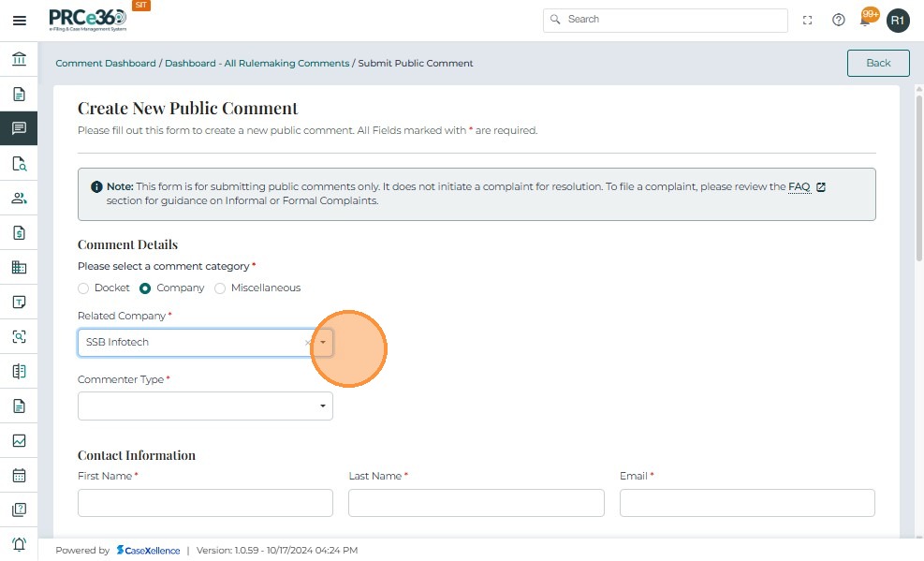Open the hamburger navigation menu

point(19,21)
